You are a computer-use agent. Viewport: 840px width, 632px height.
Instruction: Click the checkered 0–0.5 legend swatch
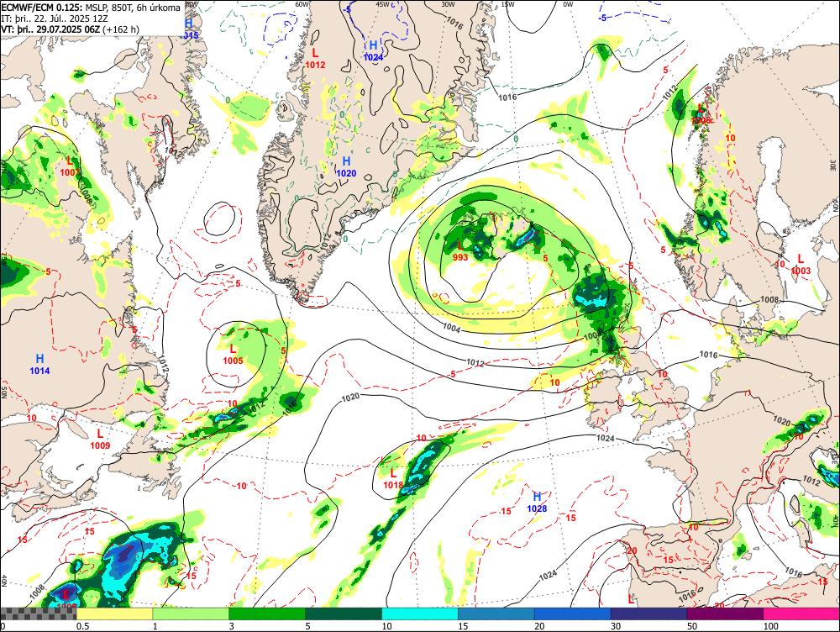(x=38, y=614)
